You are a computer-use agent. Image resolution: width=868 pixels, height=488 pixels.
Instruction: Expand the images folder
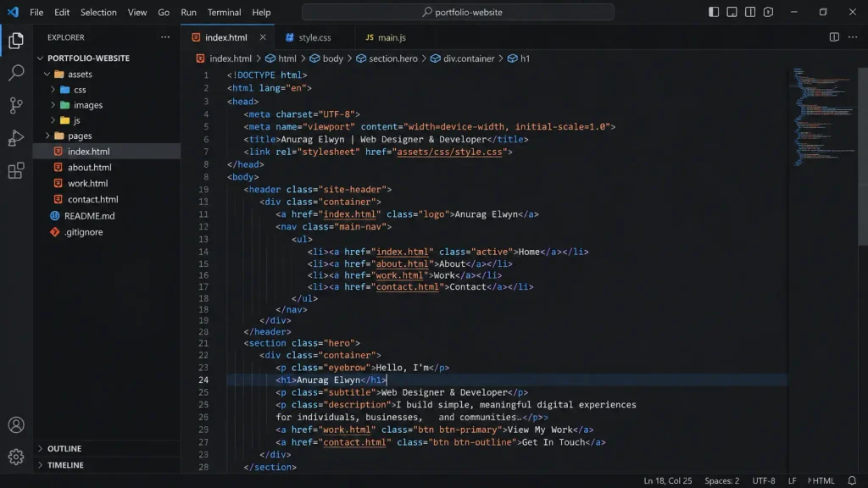53,104
